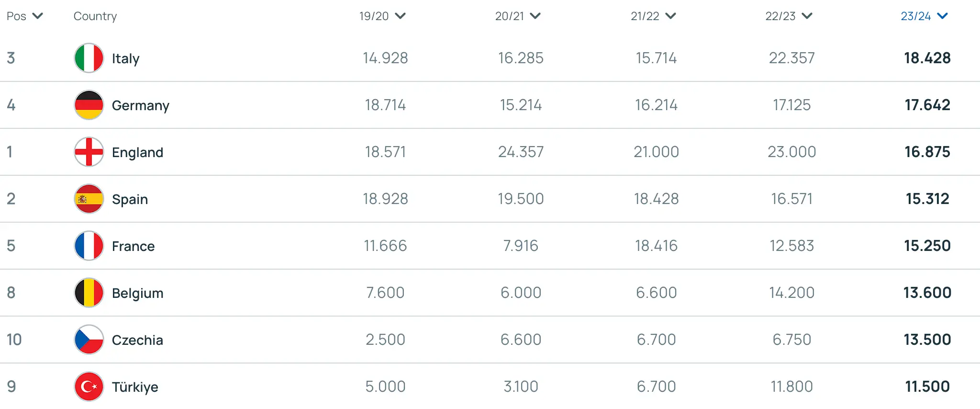This screenshot has height=409, width=980.
Task: Open the Italy country entry
Action: tap(125, 58)
